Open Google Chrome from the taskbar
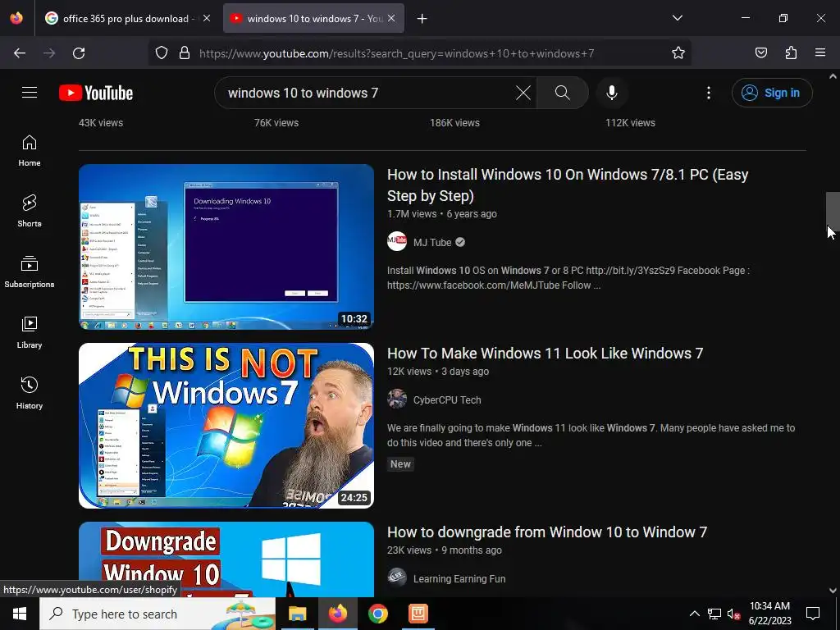The image size is (840, 630). (377, 614)
